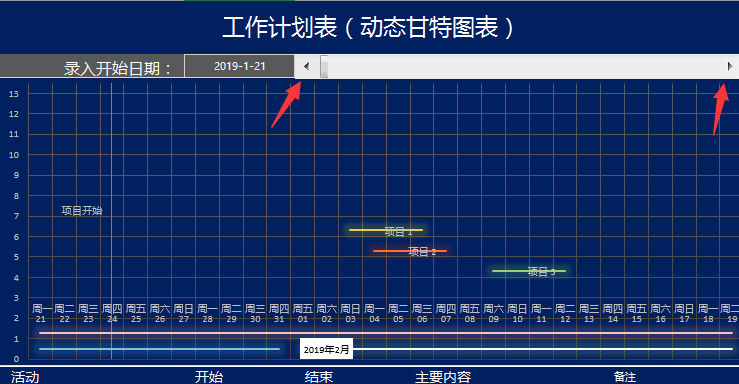Click the 备注 column header
739x384 pixels.
point(625,377)
